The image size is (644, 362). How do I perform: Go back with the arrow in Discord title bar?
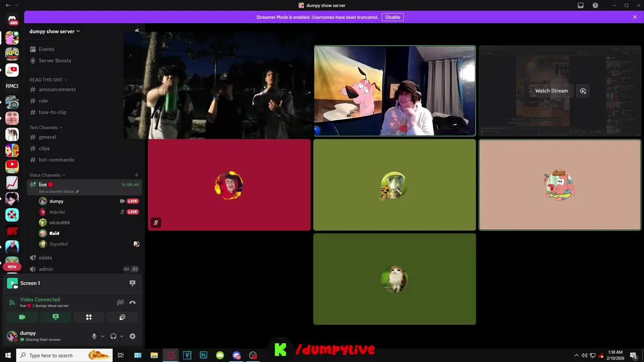point(8,6)
